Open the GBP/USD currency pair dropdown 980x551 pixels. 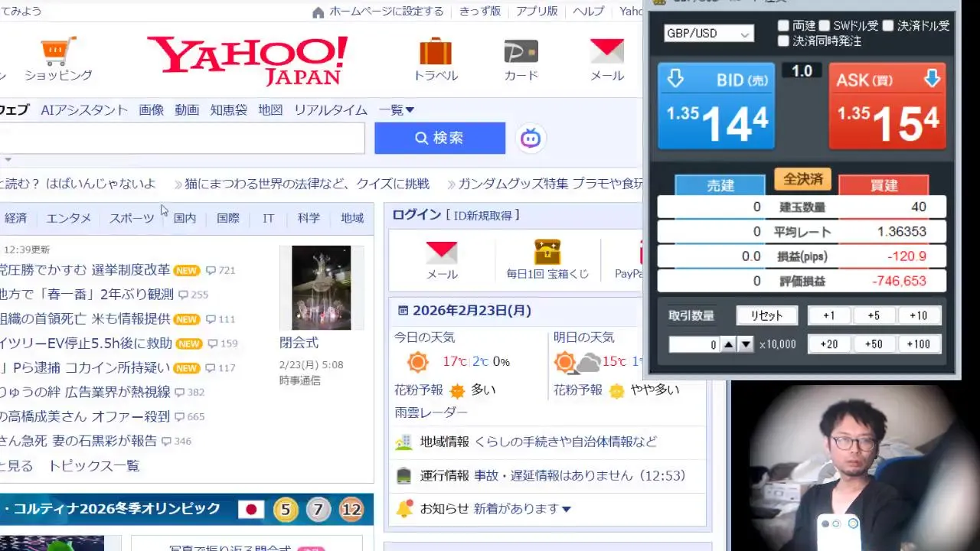tap(709, 34)
